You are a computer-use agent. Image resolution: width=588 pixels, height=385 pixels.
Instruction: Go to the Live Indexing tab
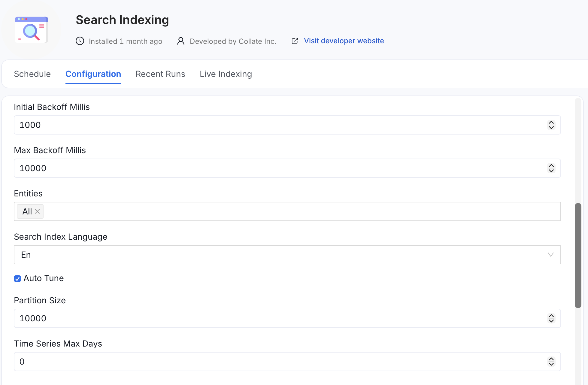[x=226, y=74]
